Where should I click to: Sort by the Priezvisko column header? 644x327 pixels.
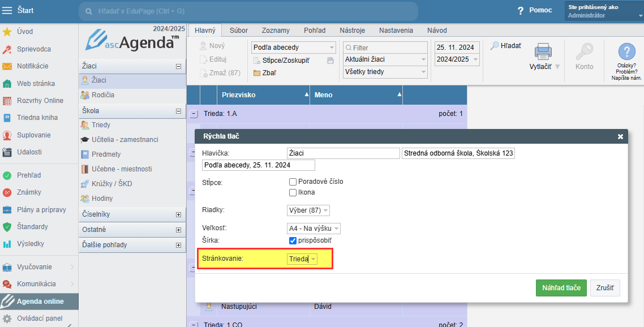pyautogui.click(x=263, y=95)
